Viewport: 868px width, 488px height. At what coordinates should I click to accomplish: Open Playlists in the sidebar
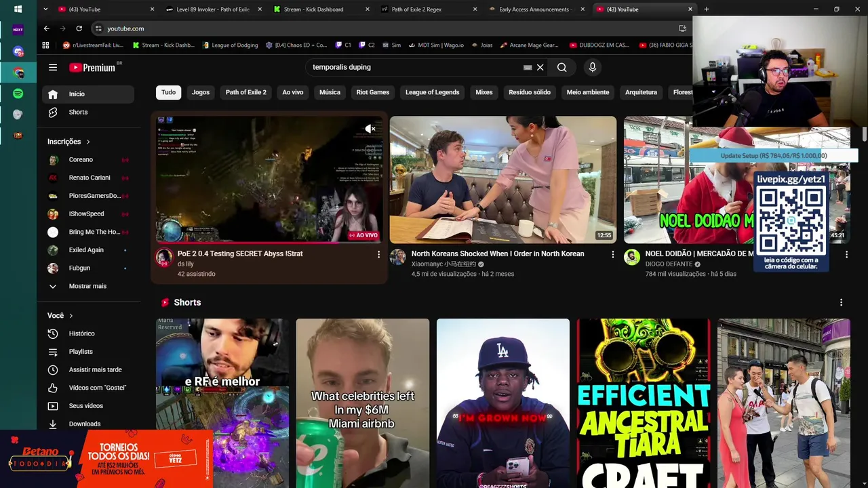pos(88,352)
